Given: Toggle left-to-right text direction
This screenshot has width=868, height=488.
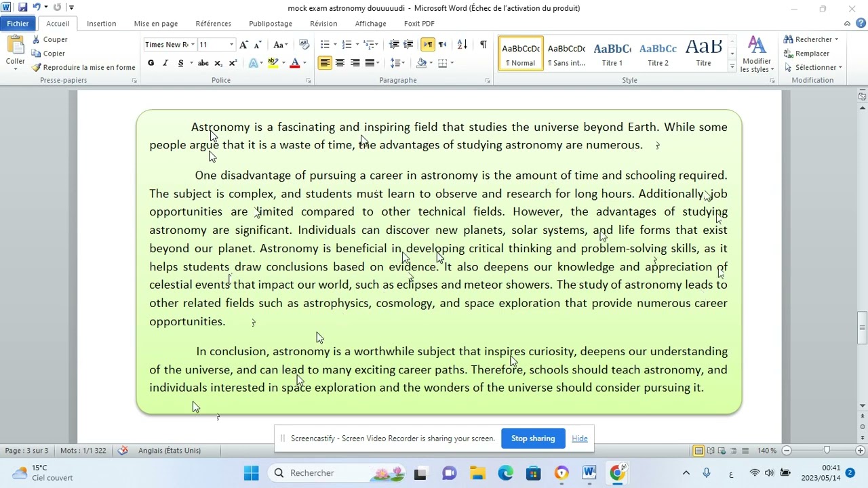Looking at the screenshot, I should [427, 45].
